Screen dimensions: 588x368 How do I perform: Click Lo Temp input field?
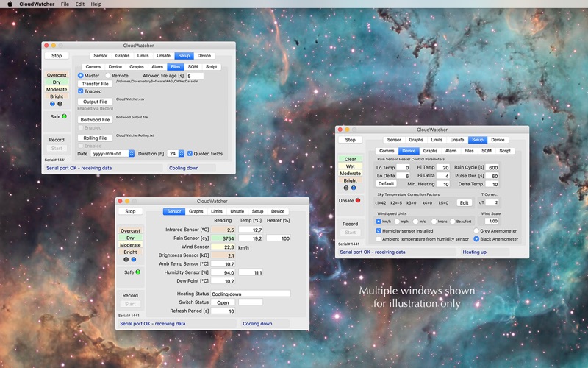pos(403,168)
